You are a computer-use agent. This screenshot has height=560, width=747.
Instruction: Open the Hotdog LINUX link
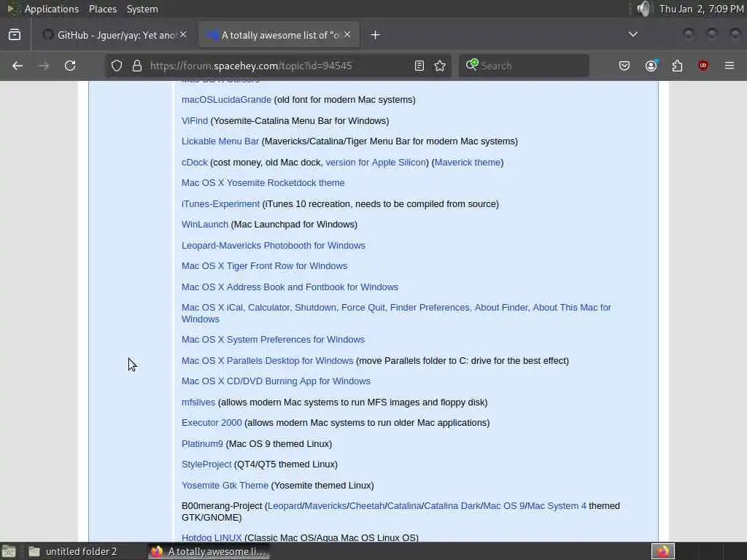coord(212,537)
